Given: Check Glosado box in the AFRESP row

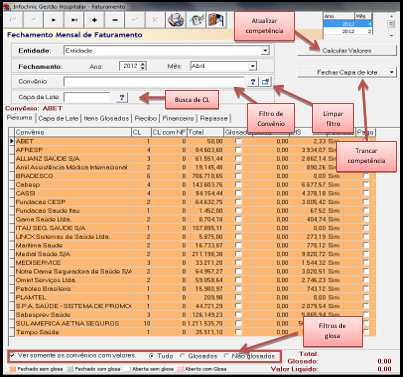Looking at the screenshot, I should pyautogui.click(x=238, y=150).
